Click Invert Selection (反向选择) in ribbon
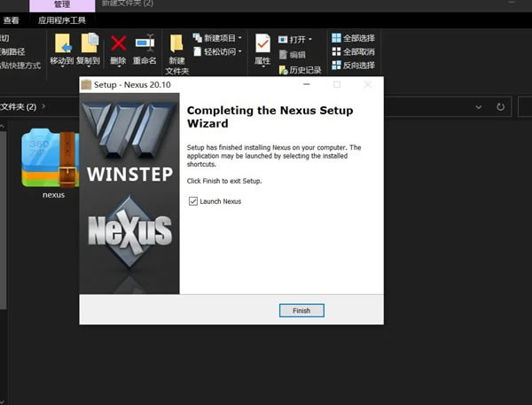This screenshot has height=405, width=532. [353, 65]
